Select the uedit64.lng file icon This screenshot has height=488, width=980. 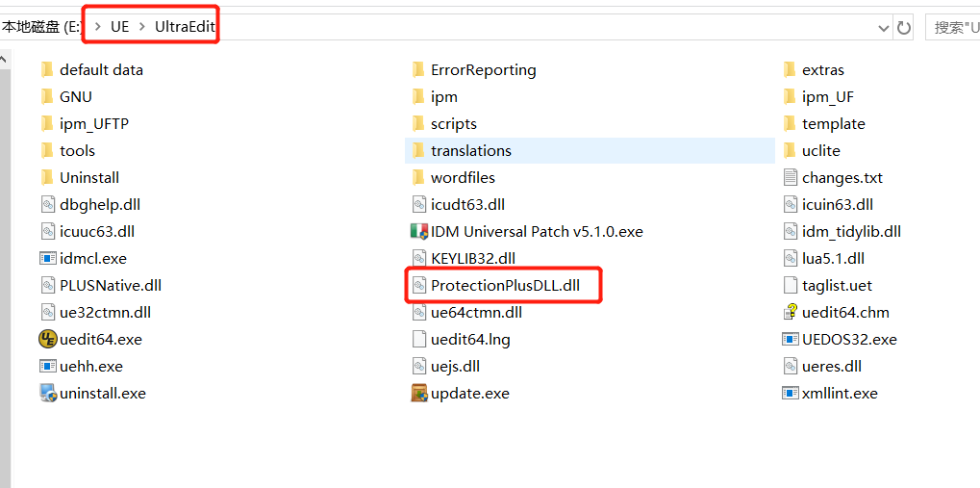[418, 340]
